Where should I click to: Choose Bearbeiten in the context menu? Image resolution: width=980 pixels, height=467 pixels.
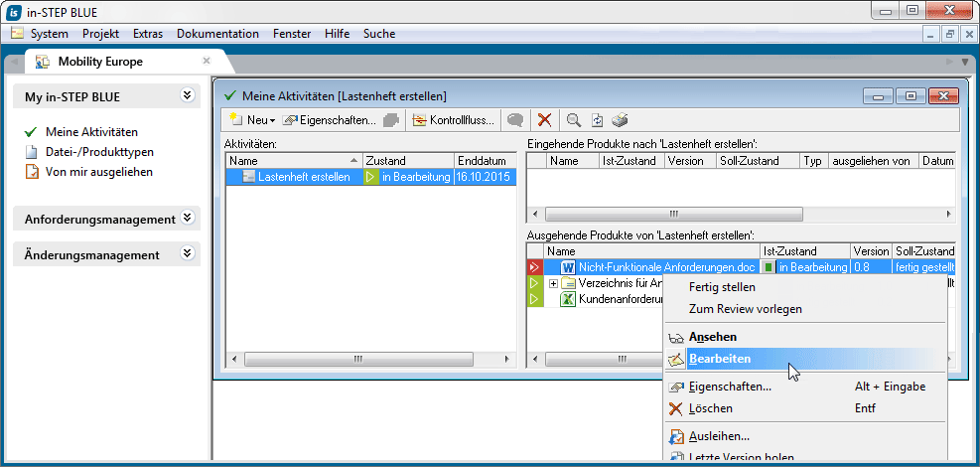(x=720, y=359)
